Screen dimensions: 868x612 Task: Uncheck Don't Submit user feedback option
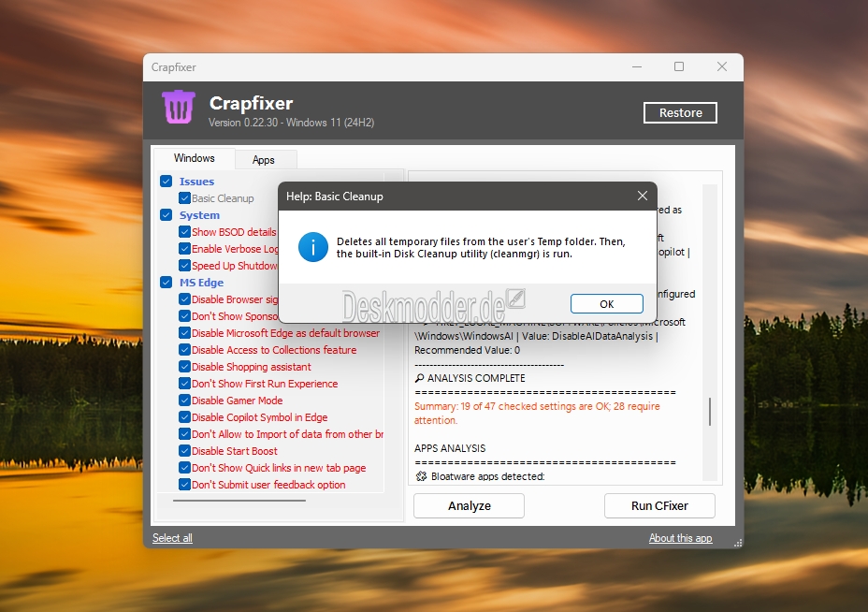point(185,485)
